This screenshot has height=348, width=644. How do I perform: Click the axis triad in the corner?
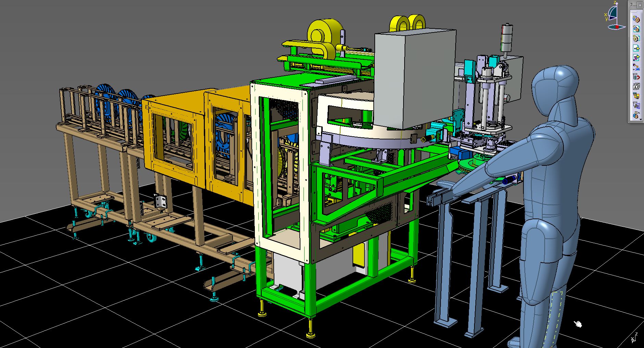634,338
